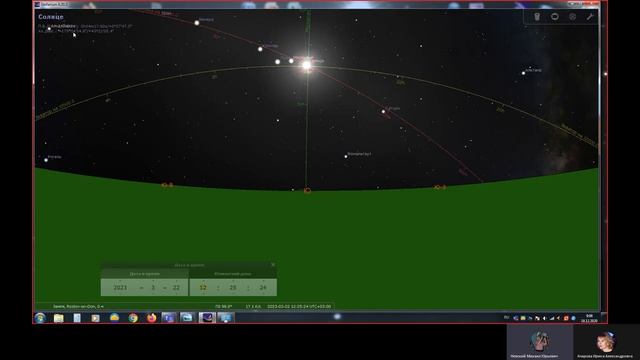Increase the year with its up arrow
The height and width of the screenshot is (360, 640).
(120, 281)
